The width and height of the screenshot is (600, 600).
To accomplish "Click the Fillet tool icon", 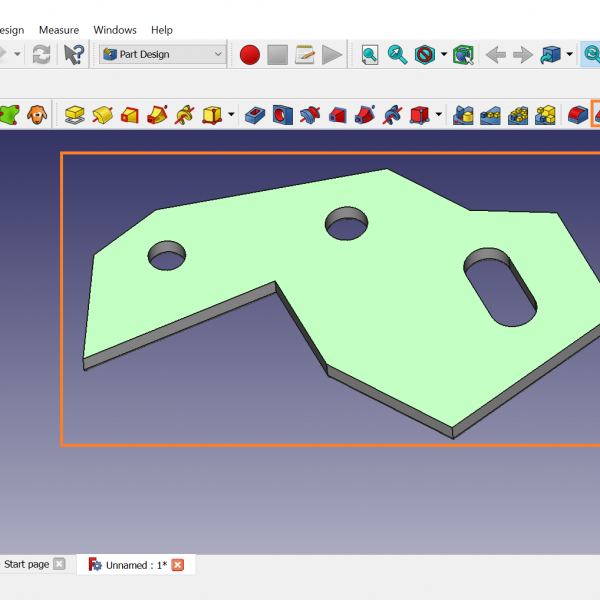I will pos(577,115).
